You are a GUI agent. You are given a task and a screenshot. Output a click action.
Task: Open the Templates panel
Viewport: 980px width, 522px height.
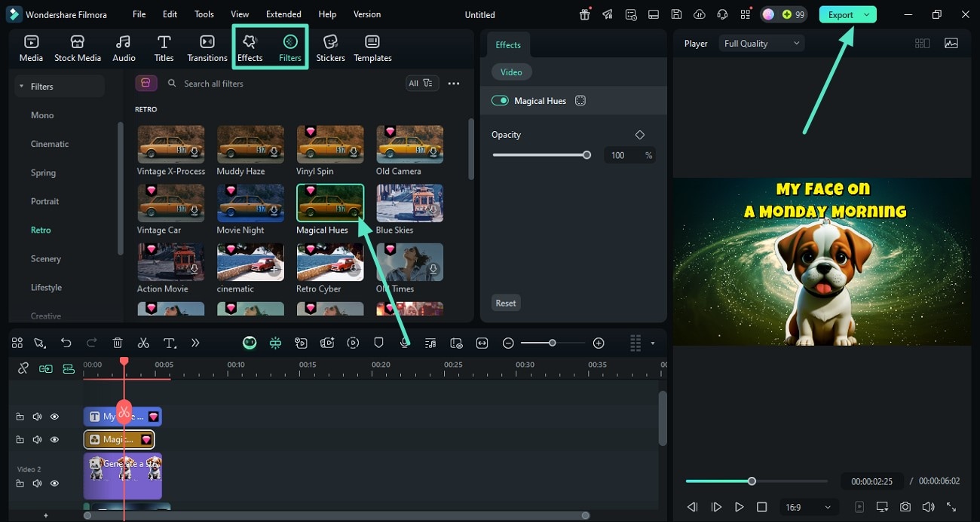point(372,48)
